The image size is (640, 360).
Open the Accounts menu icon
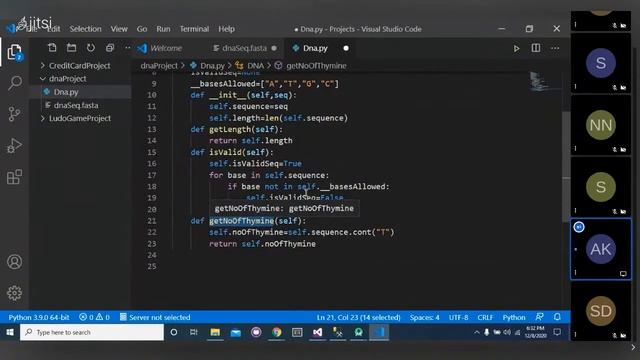click(14, 262)
